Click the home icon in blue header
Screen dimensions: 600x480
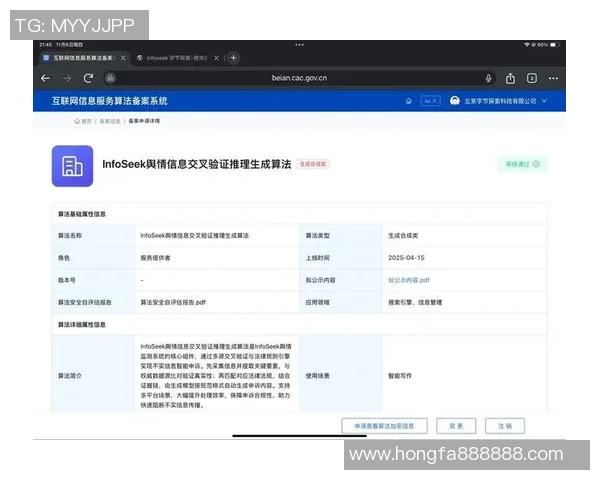[409, 101]
